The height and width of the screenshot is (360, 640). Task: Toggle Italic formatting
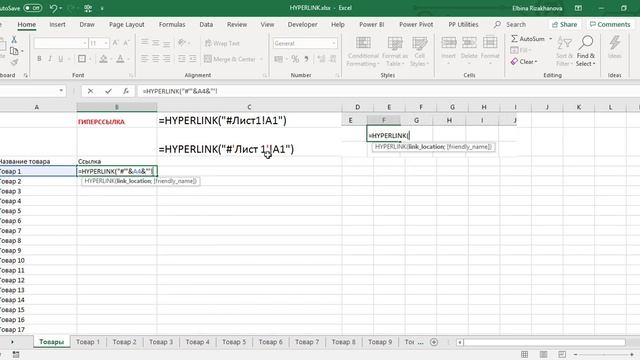pyautogui.click(x=50, y=59)
